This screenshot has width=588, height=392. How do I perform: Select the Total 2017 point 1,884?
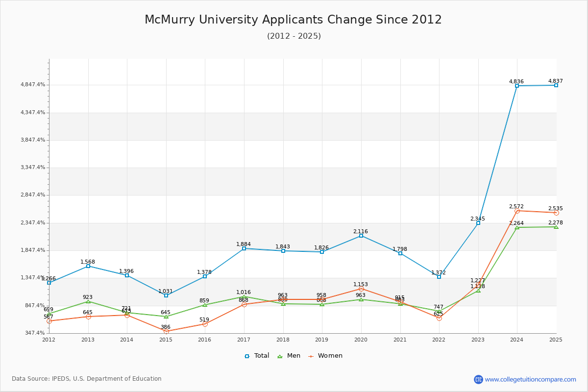coord(244,248)
